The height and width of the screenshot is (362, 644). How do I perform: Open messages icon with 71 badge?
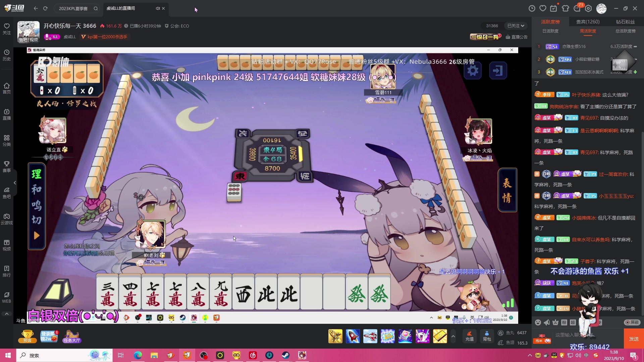pos(578,8)
